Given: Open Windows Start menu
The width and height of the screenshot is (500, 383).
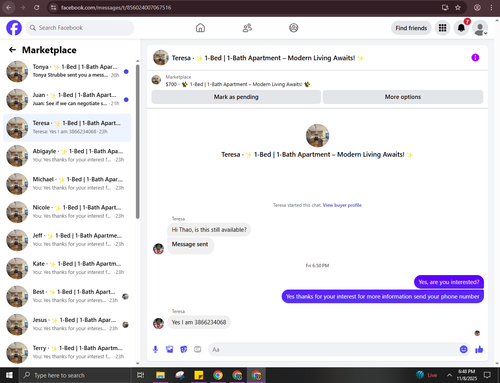Looking at the screenshot, I should pyautogui.click(x=9, y=375).
